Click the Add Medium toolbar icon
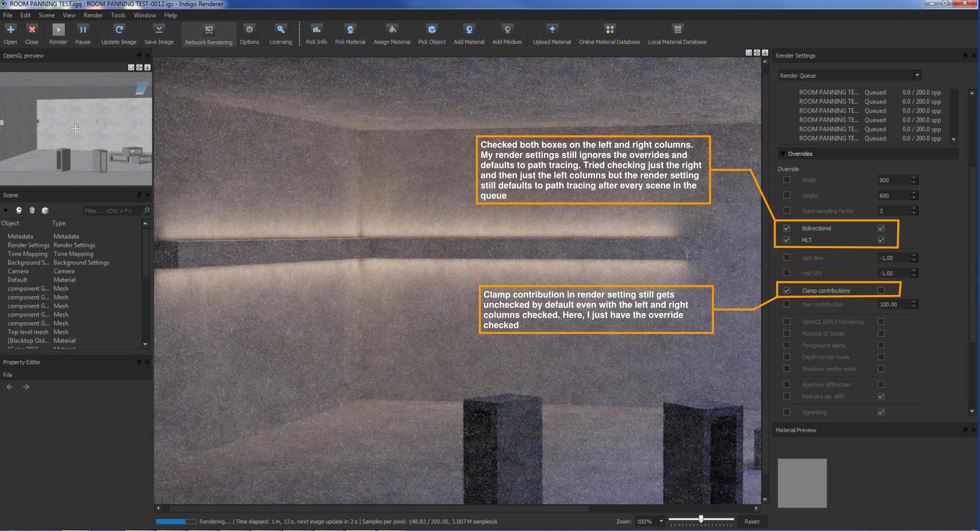This screenshot has width=980, height=531. point(507,30)
